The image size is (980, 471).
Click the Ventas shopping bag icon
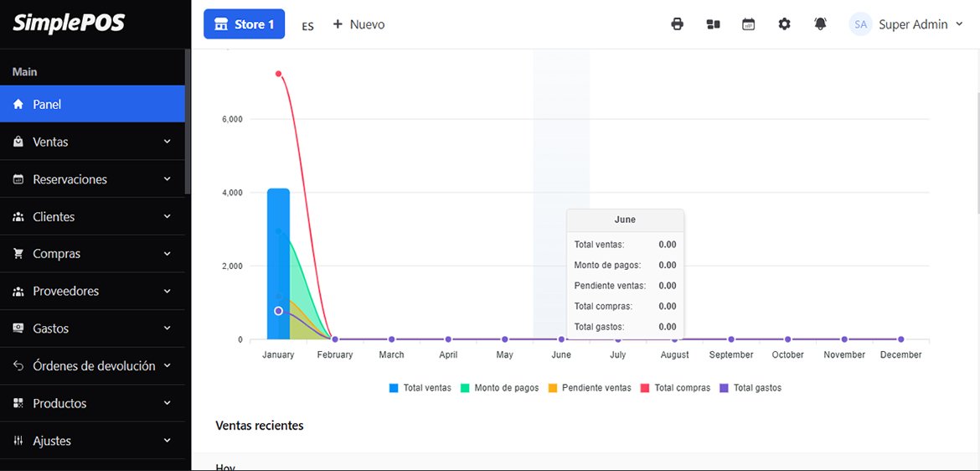(x=18, y=142)
